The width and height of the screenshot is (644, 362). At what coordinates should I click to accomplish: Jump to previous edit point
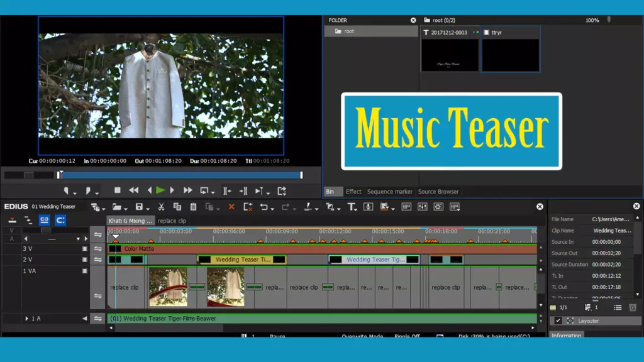[227, 191]
